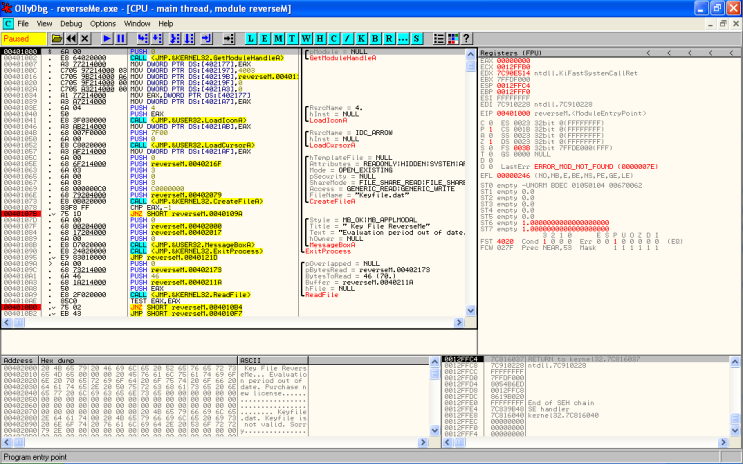Screen dimensions: 743x464
Task: Open an executable with the folder icon
Action: pos(57,39)
